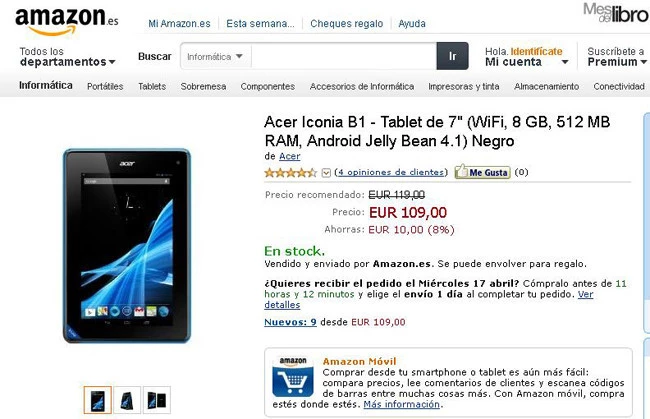Screen dimensions: 650x419
Task: Click the main Acer tablet product image
Action: click(127, 245)
